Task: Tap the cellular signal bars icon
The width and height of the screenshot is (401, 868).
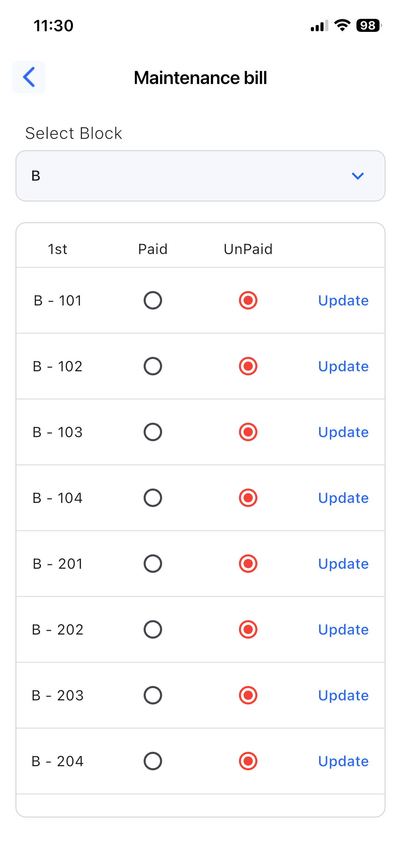Action: coord(319,26)
